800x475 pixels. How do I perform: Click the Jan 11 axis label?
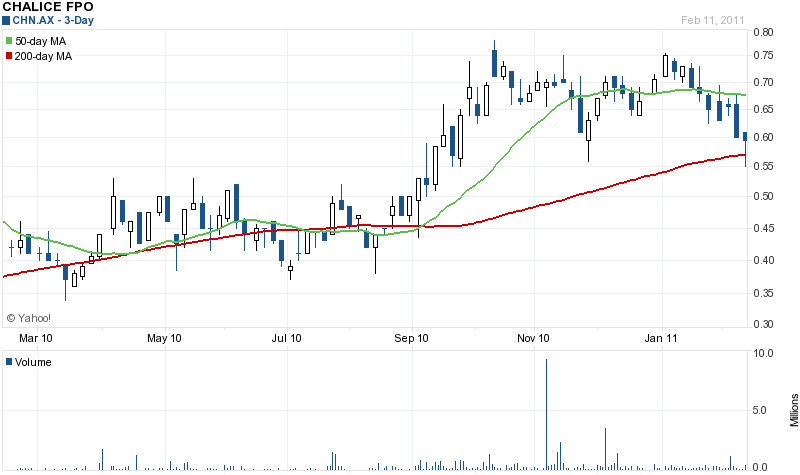[661, 338]
